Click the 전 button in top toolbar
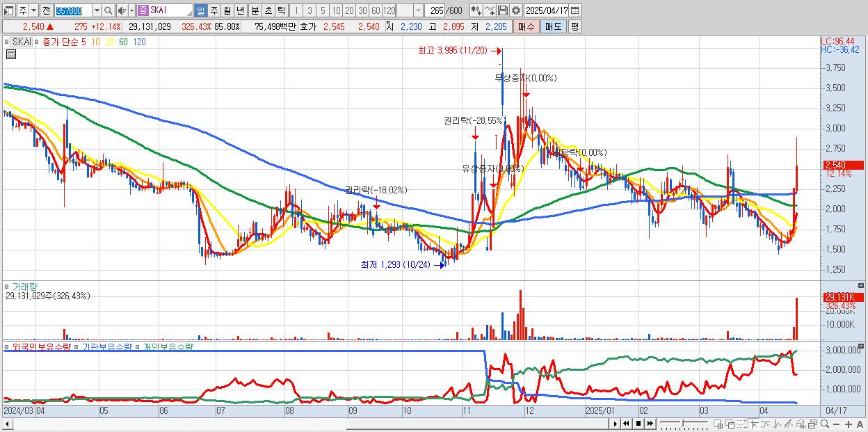 click(46, 10)
